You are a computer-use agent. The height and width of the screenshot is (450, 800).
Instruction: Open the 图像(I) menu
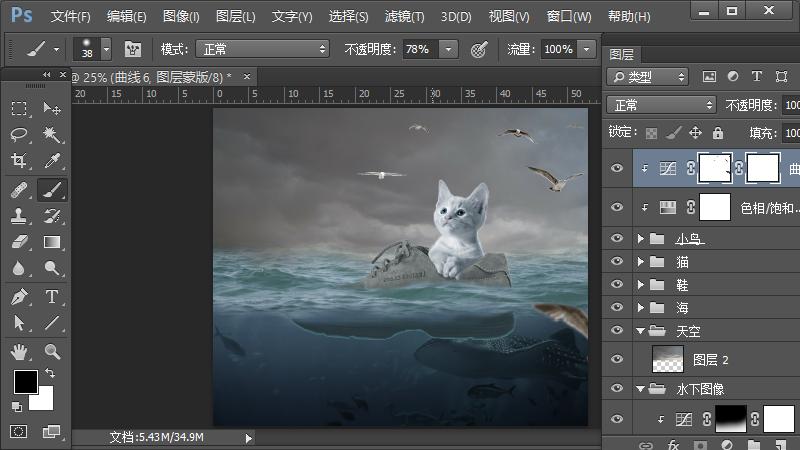coord(181,16)
